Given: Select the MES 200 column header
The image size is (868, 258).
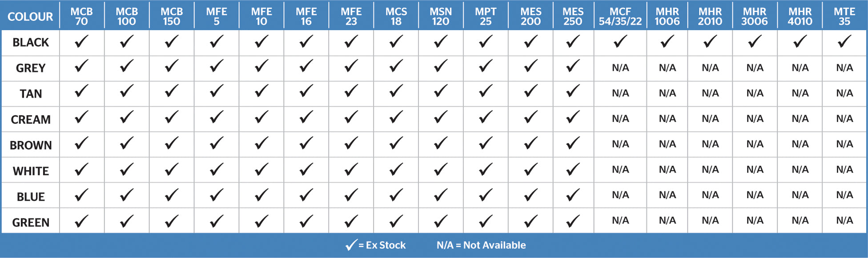Looking at the screenshot, I should click(x=530, y=16).
